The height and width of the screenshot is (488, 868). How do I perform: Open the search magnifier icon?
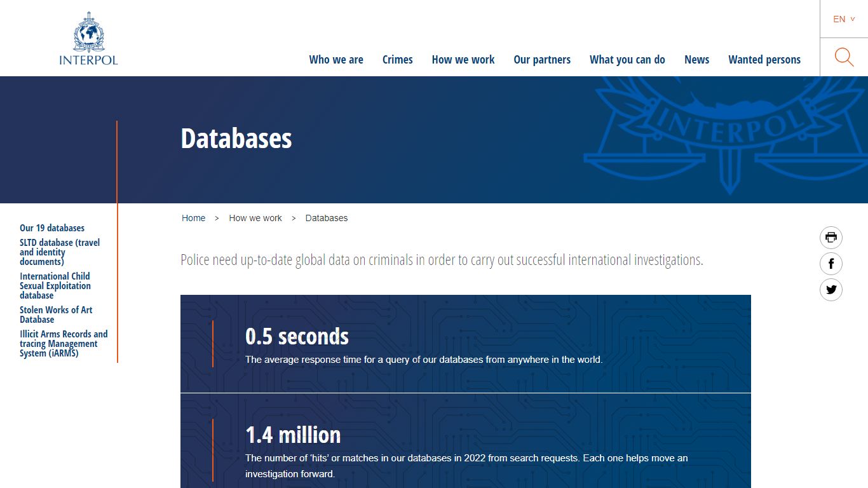pyautogui.click(x=844, y=57)
